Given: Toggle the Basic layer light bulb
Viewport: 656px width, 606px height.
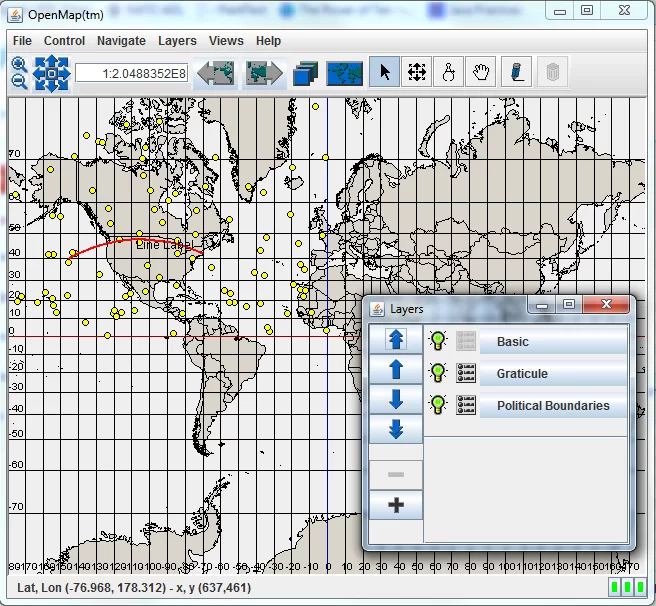Looking at the screenshot, I should point(438,341).
